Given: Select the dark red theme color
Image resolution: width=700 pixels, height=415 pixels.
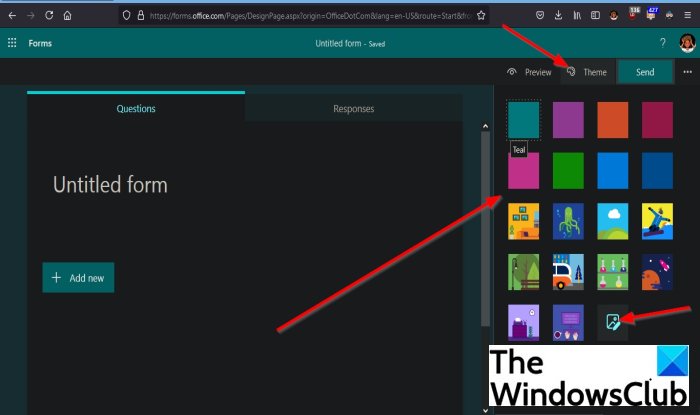Looking at the screenshot, I should 657,120.
